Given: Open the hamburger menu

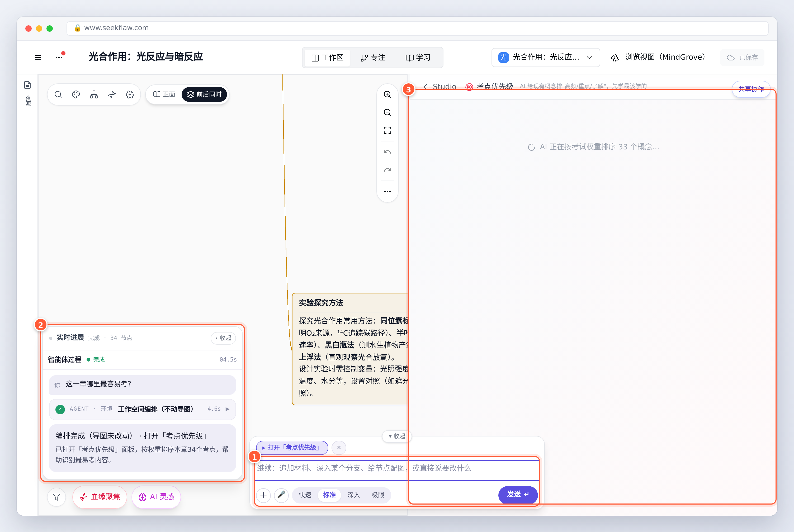Looking at the screenshot, I should coord(38,57).
